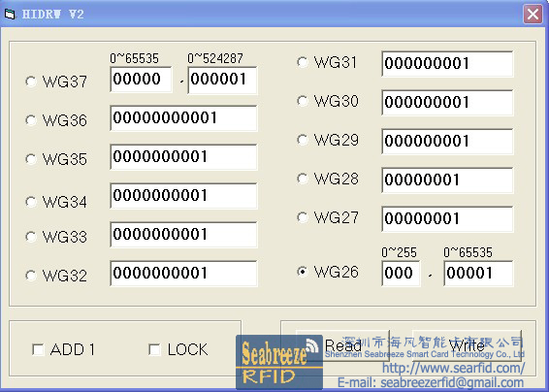
Task: Click the WG26 card number field 00001
Action: click(478, 274)
